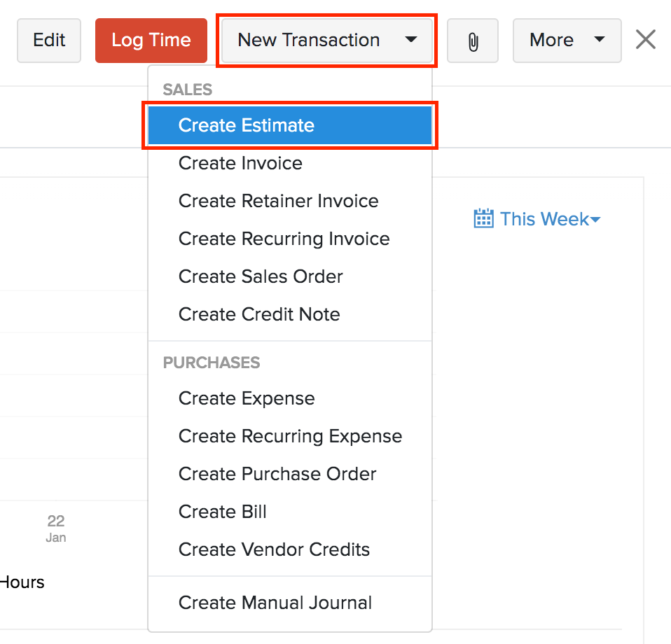Image resolution: width=671 pixels, height=644 pixels.
Task: Click the paperclip attachment icon
Action: (473, 41)
